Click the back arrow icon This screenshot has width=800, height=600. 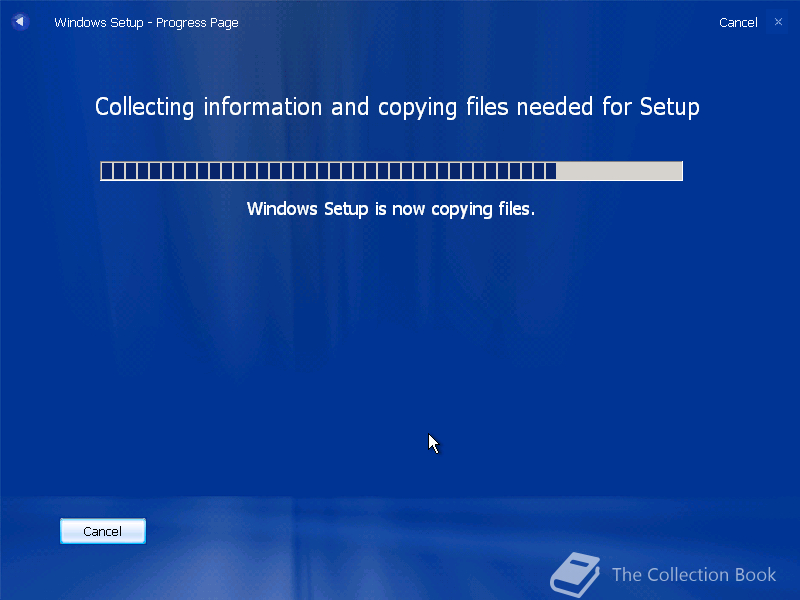click(20, 22)
